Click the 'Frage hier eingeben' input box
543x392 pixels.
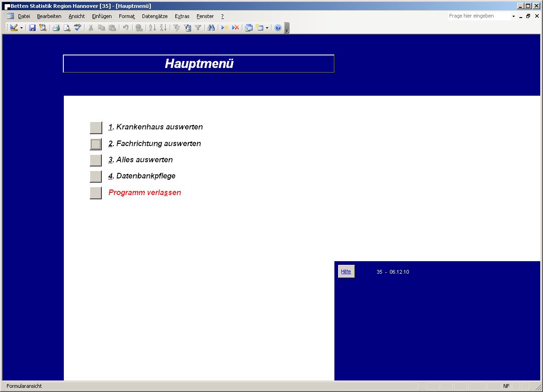coord(479,16)
